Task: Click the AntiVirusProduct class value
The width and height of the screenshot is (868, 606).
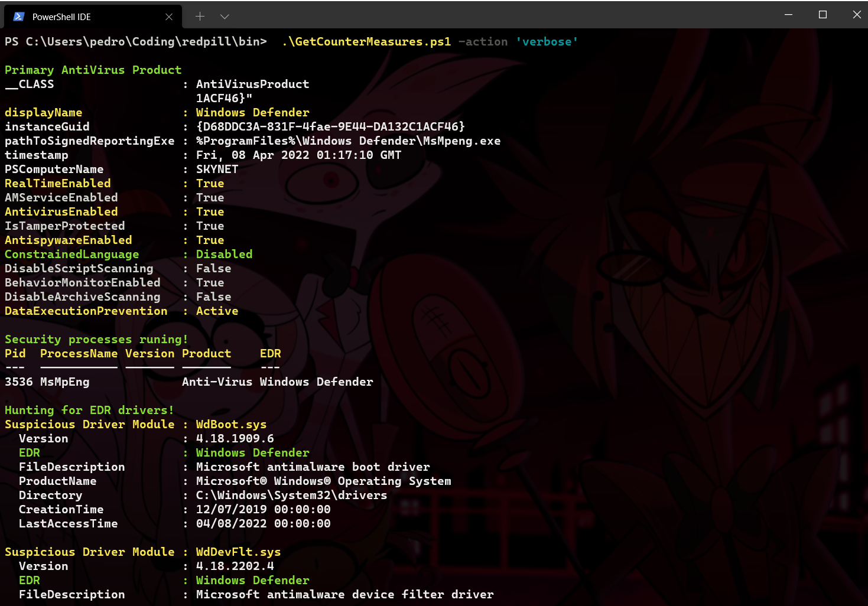Action: pyautogui.click(x=252, y=84)
